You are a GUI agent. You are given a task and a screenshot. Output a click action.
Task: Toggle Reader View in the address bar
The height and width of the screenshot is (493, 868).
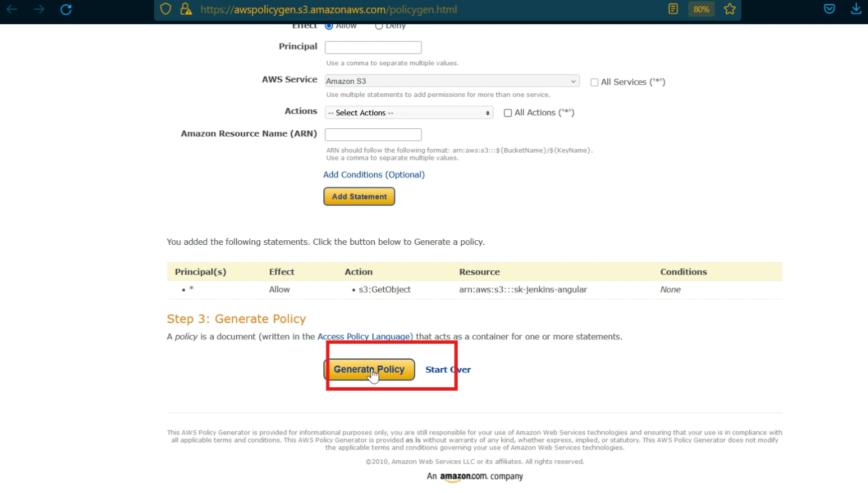673,9
